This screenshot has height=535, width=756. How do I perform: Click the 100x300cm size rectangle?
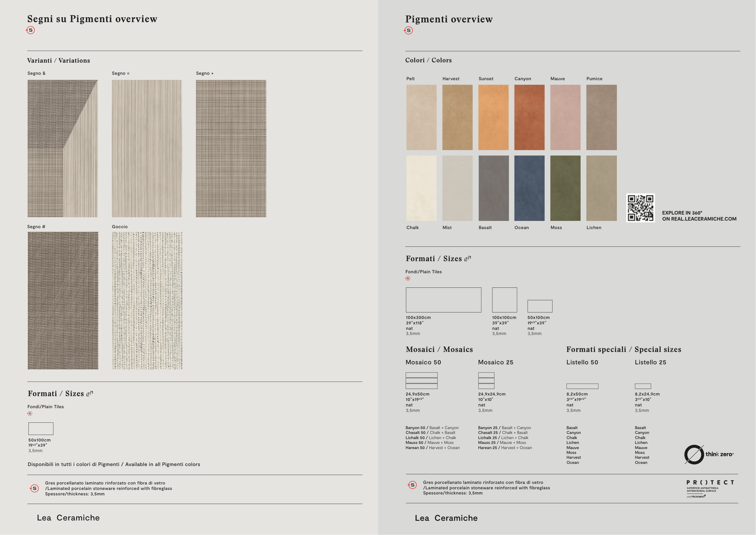click(x=443, y=300)
